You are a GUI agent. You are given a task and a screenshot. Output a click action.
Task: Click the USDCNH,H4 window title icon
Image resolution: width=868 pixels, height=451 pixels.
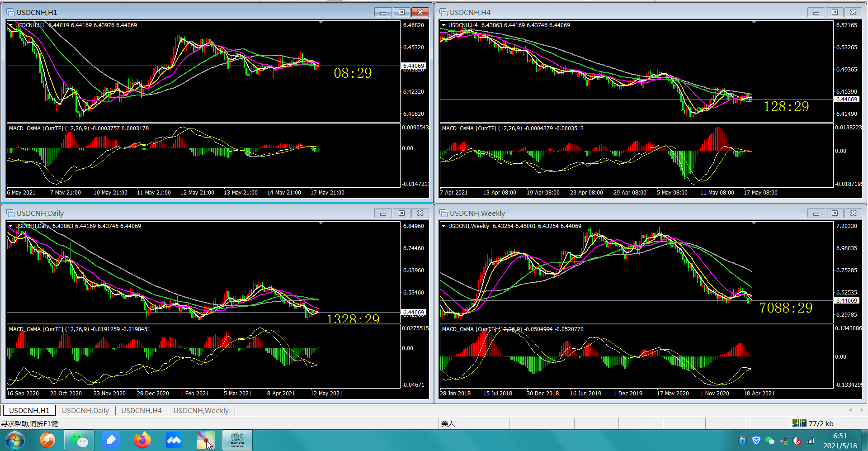point(443,12)
